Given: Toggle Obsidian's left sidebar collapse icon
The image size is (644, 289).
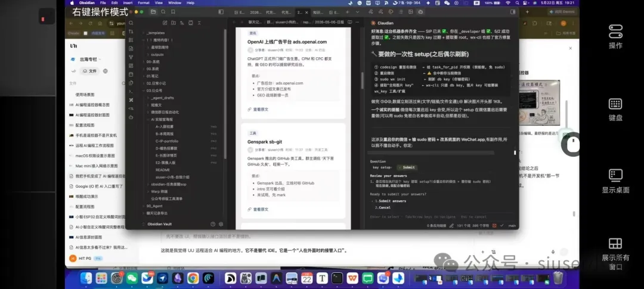Looking at the screenshot, I should click(221, 12).
